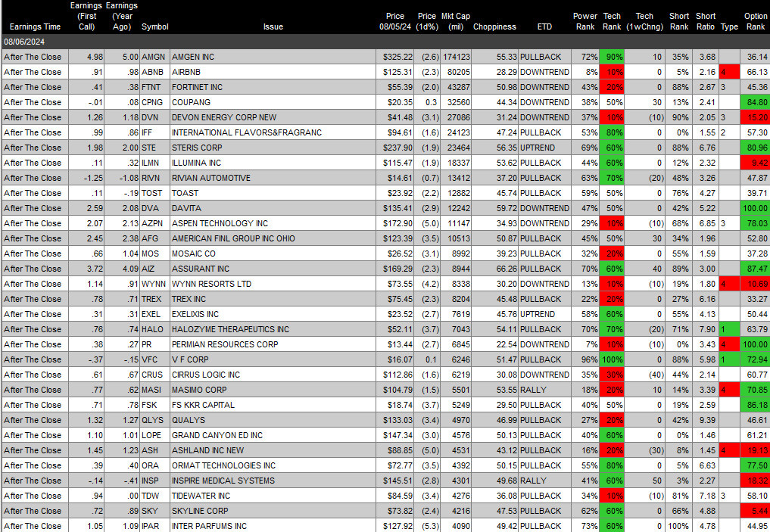Click CIRRUS LOGIC INC issue name
Screen dimensions: 770x532
click(x=206, y=375)
